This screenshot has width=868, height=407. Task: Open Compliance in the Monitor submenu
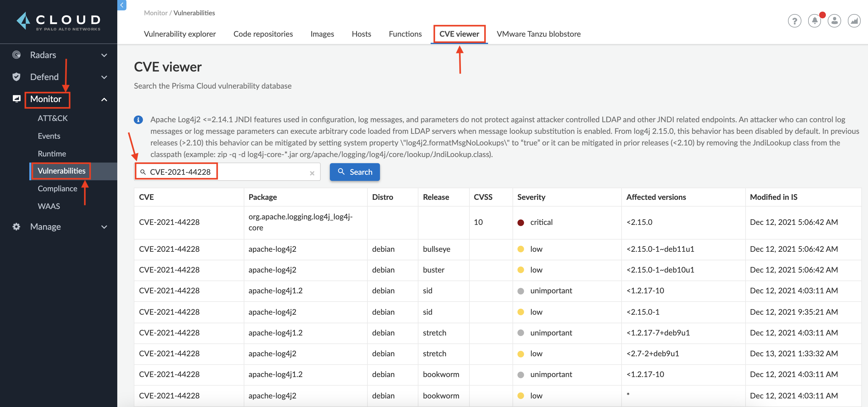(x=57, y=189)
